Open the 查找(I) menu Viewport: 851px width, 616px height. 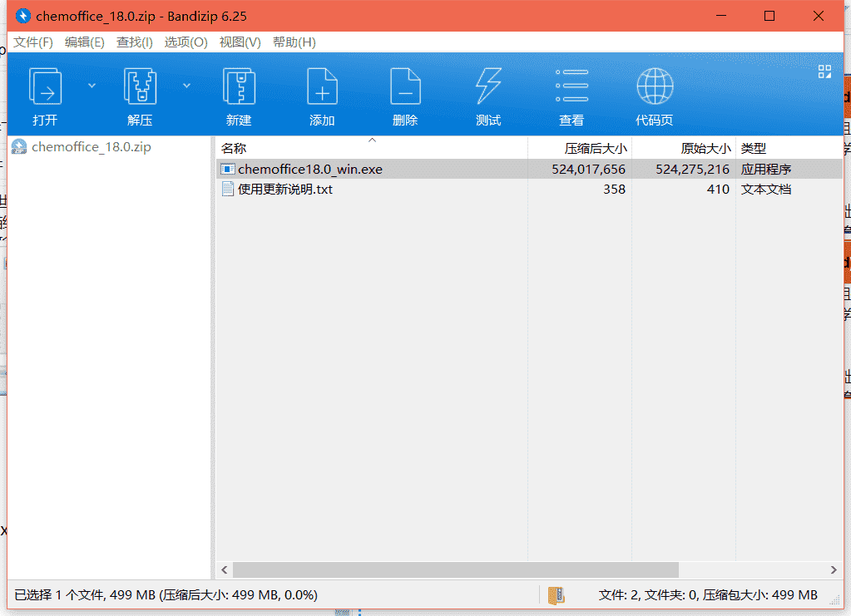[x=135, y=42]
